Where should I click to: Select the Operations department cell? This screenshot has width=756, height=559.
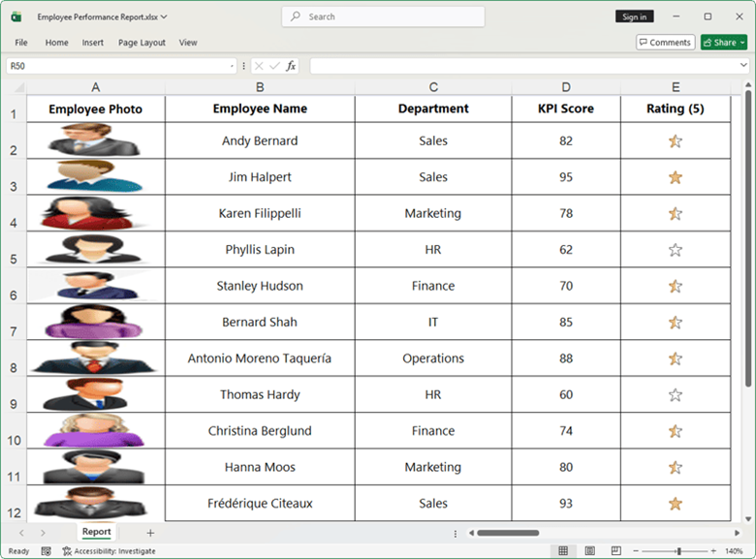[433, 358]
